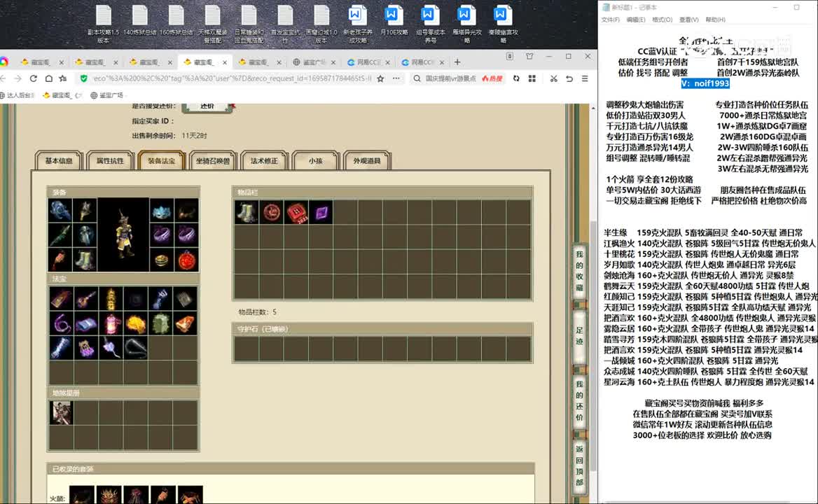Click the browser skin shirt icon

coord(529,56)
